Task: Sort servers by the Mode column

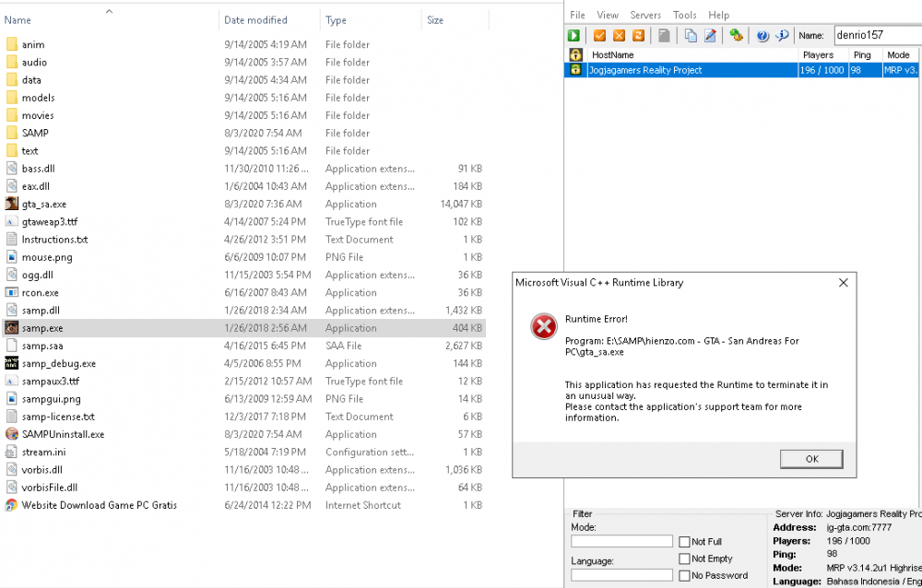Action: coord(902,54)
